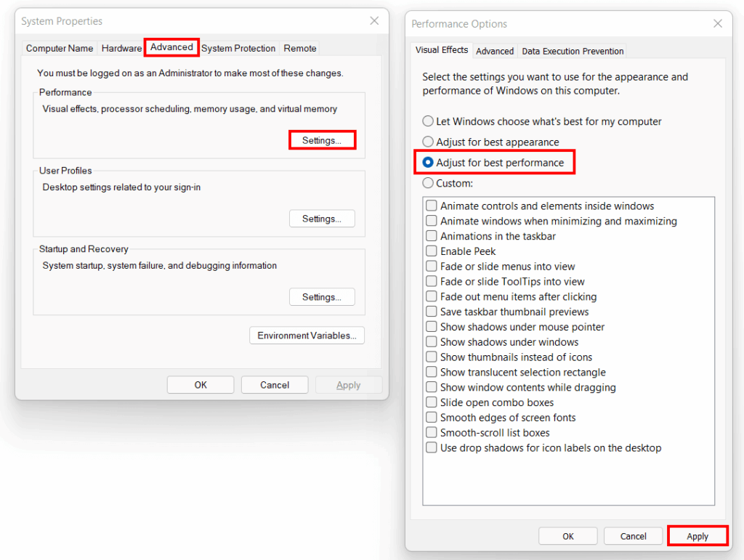Image resolution: width=744 pixels, height=560 pixels.
Task: Open Startup and Recovery Settings
Action: (x=322, y=296)
